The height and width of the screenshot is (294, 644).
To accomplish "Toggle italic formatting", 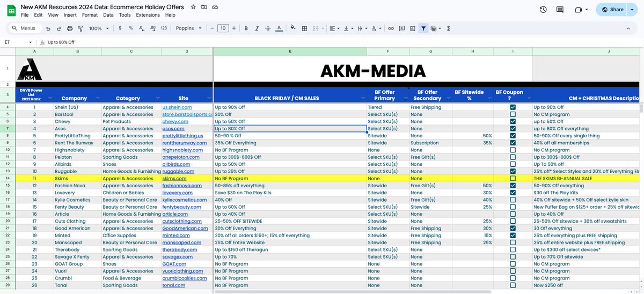I will click(257, 28).
